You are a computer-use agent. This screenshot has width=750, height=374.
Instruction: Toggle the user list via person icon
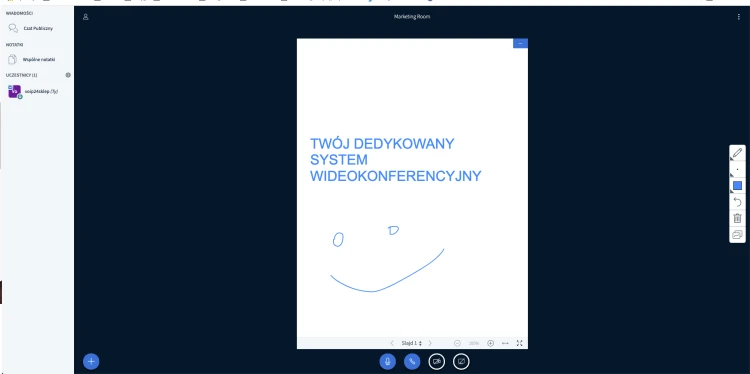pos(86,17)
